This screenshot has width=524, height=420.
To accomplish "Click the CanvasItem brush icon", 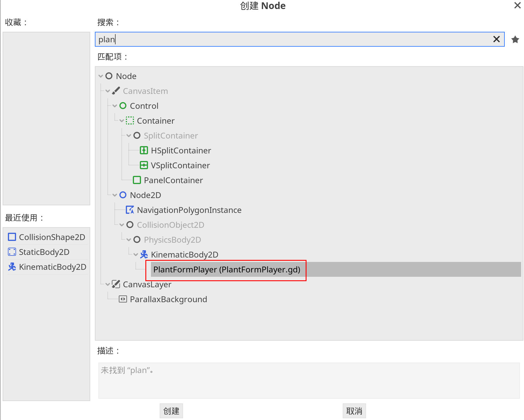I will pos(116,91).
